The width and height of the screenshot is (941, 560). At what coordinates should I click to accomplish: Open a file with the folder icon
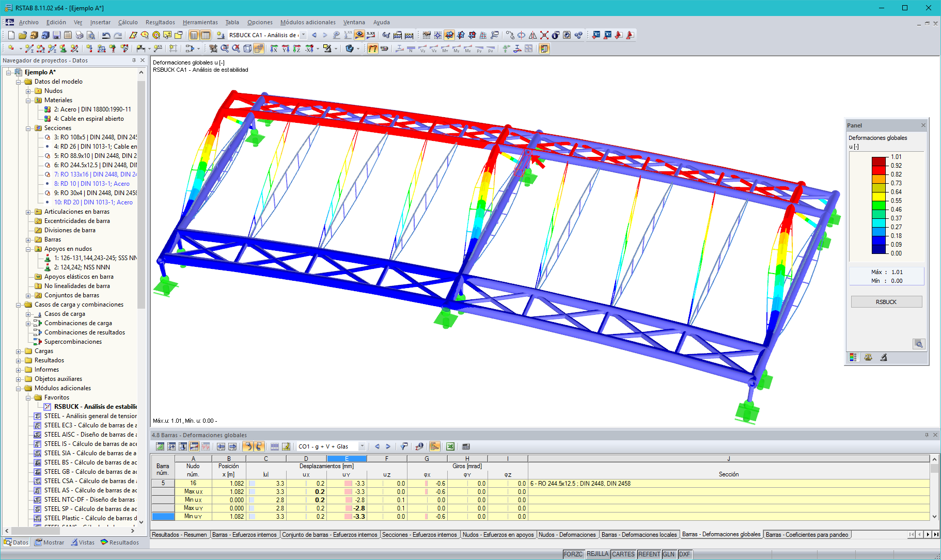tap(22, 35)
